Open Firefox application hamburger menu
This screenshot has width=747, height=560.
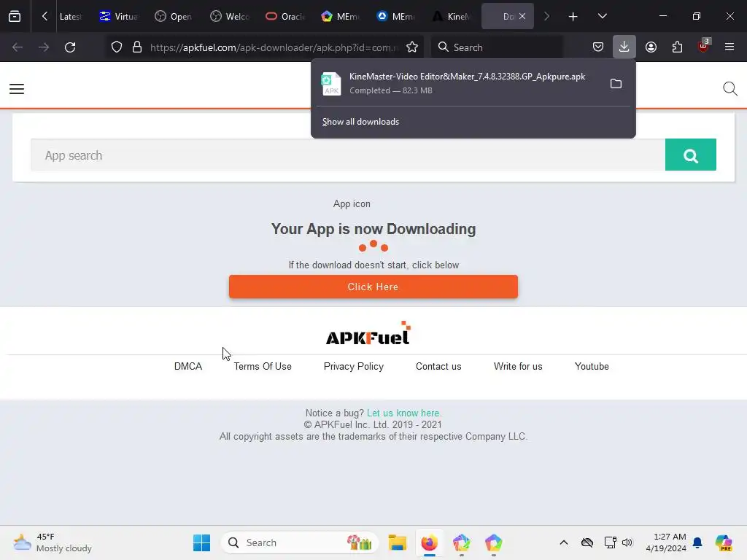729,47
